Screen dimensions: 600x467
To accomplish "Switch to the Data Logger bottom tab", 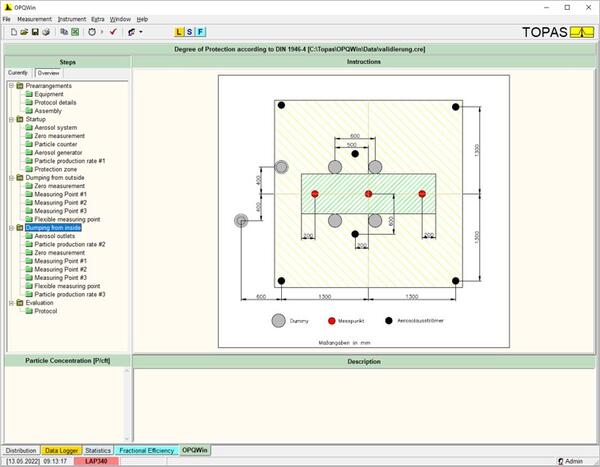I will click(x=61, y=451).
